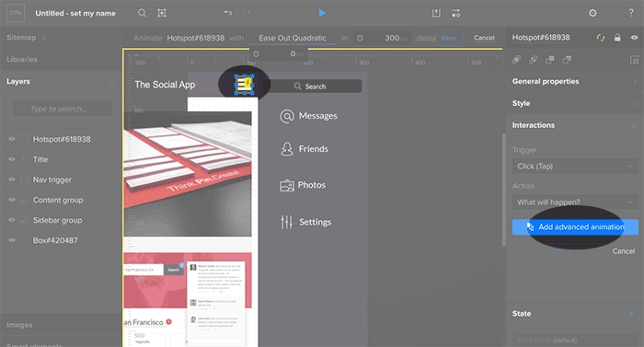Open the What will happen? action dropdown
644x347 pixels.
(x=575, y=202)
